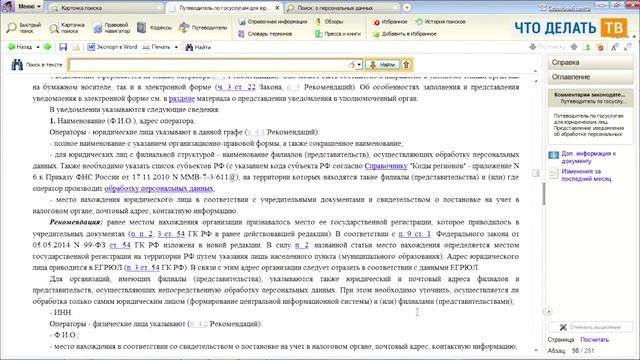Open the Справка panel
The width and height of the screenshot is (640, 360).
click(x=590, y=62)
